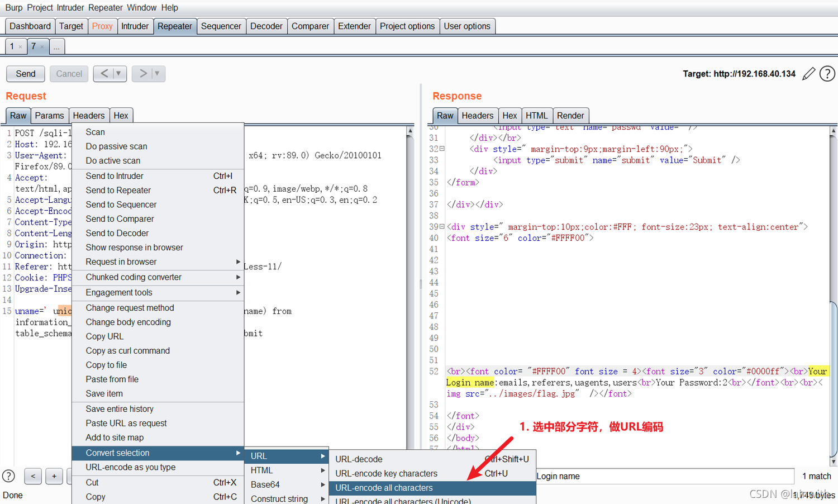Open the Window menu
The image size is (838, 504).
142,7
